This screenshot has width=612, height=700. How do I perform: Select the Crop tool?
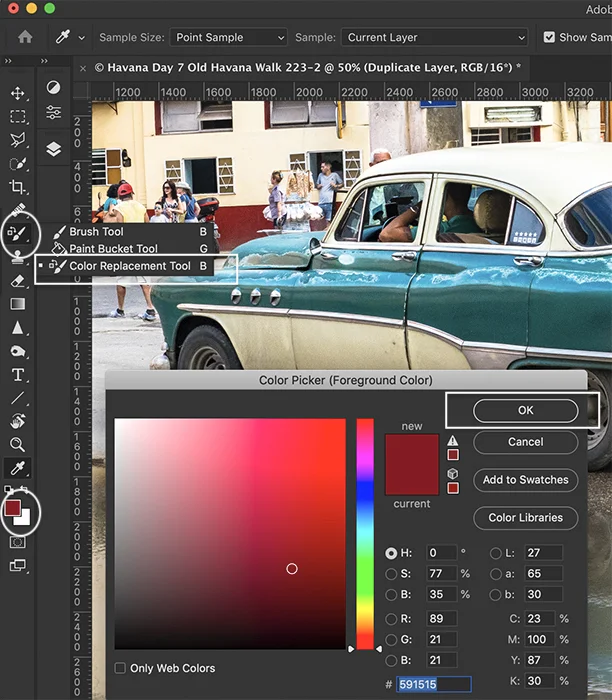(x=18, y=187)
